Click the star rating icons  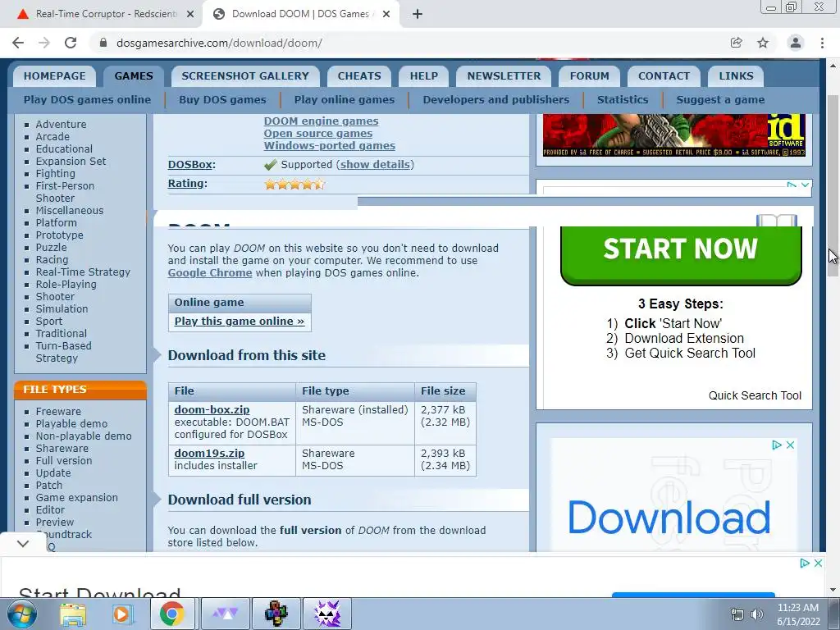click(294, 185)
